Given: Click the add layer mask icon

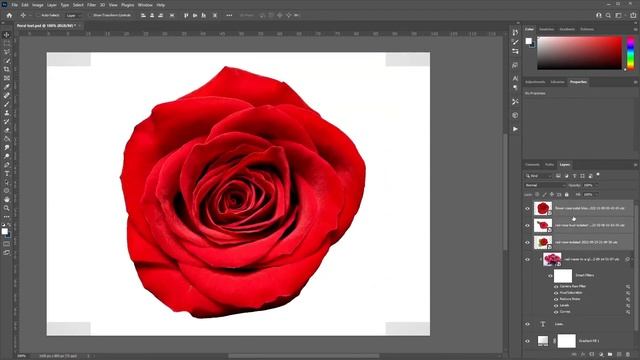Looking at the screenshot, I should [592, 354].
